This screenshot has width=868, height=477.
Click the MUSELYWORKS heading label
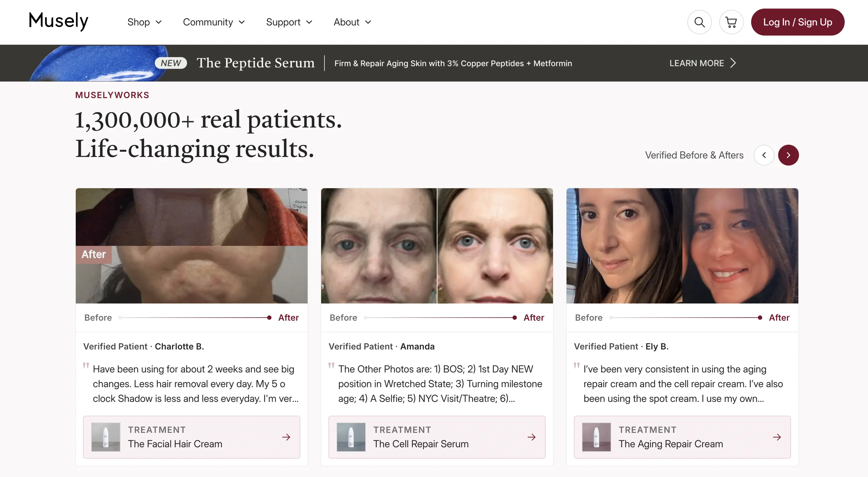click(x=112, y=95)
